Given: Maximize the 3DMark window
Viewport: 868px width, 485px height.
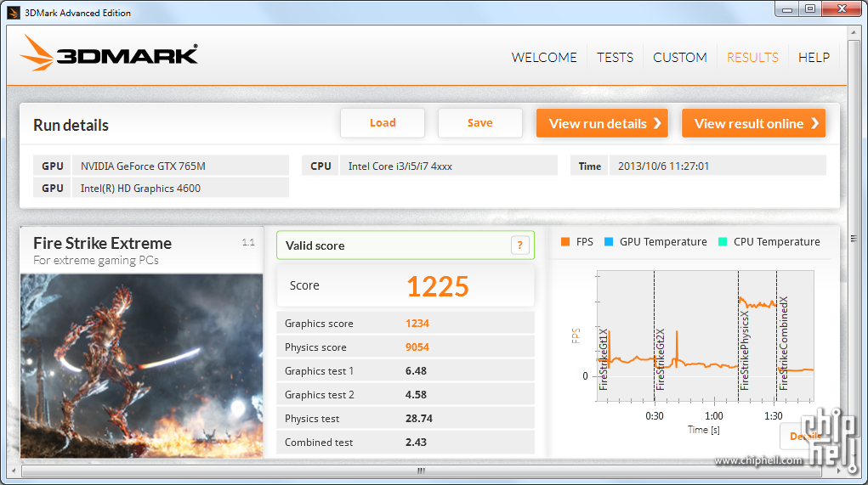Looking at the screenshot, I should tap(810, 8).
